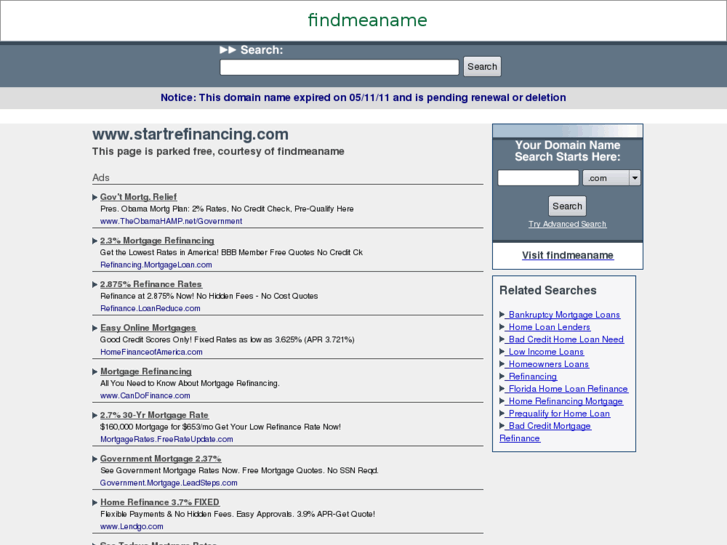
Task: Click arrow icon beside Home Loan Lenders
Action: 502,327
